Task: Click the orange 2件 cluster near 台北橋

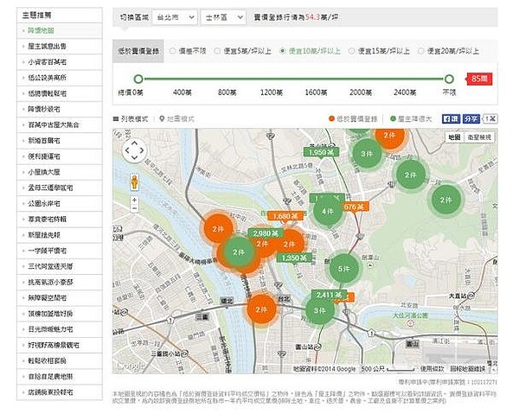Action: click(x=261, y=310)
